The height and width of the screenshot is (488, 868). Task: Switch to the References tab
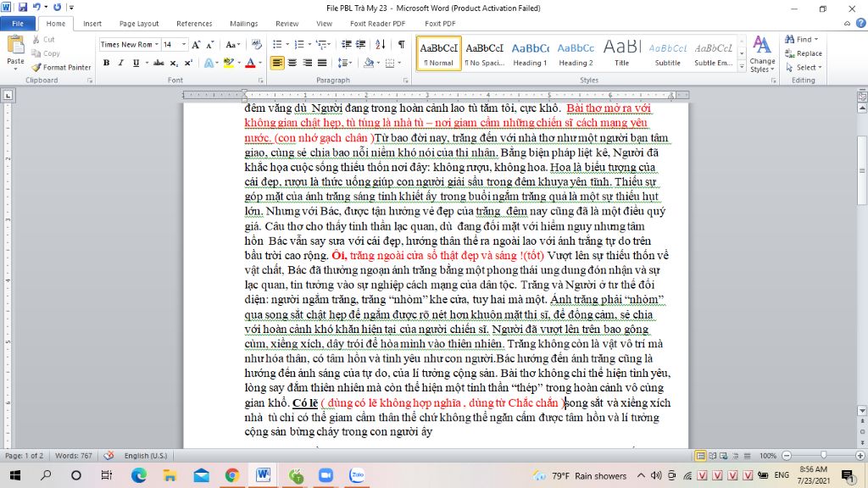(194, 23)
